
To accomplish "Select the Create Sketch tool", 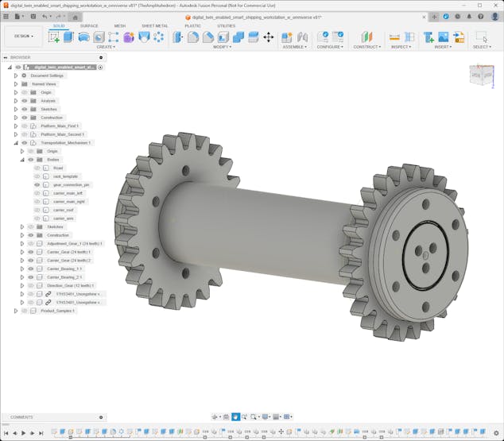I will coord(54,37).
